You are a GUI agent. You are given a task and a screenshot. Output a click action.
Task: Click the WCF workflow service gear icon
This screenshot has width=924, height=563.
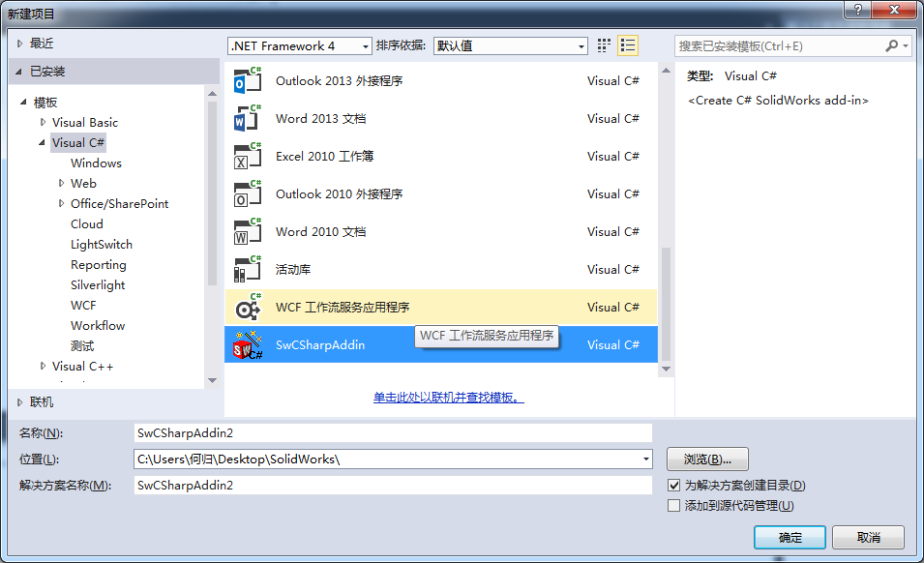click(248, 307)
